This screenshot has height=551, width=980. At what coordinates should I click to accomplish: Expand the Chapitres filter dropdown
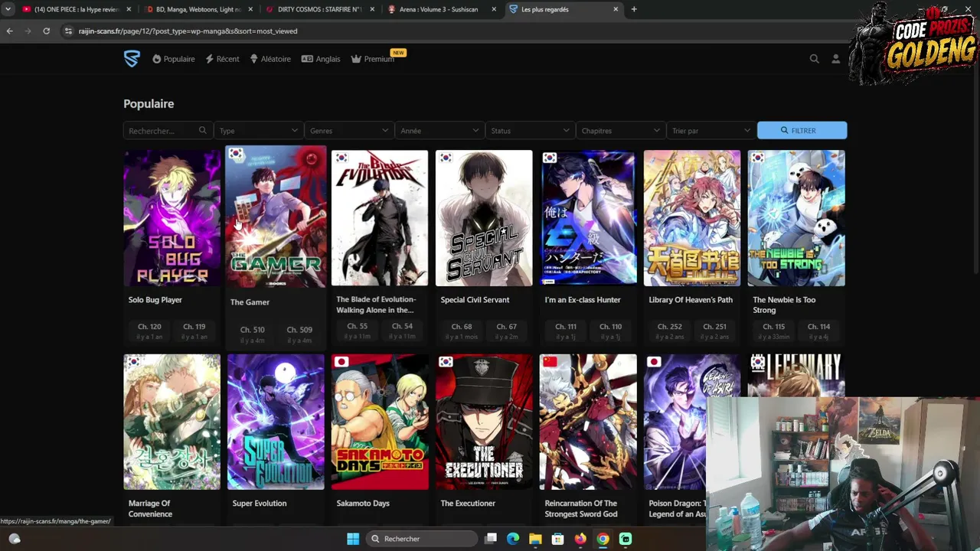620,131
